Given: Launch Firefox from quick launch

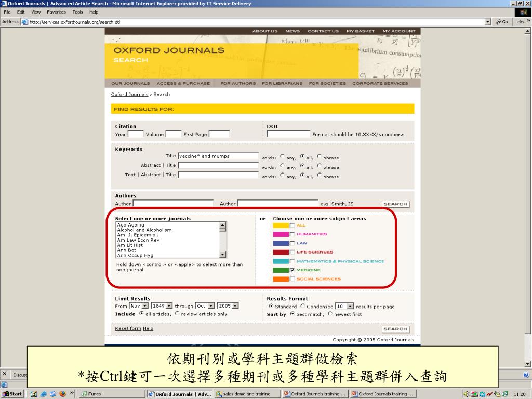Looking at the screenshot, I should pyautogui.click(x=62, y=394).
